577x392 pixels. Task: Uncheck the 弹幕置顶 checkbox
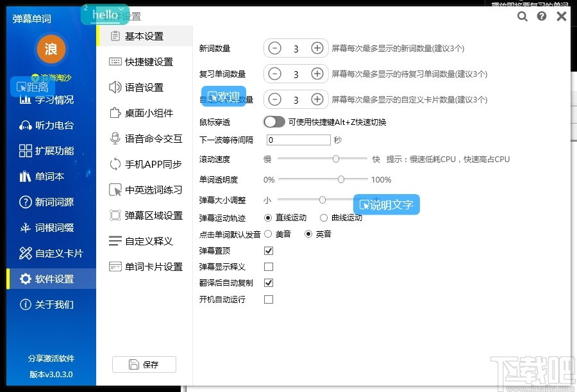click(267, 250)
